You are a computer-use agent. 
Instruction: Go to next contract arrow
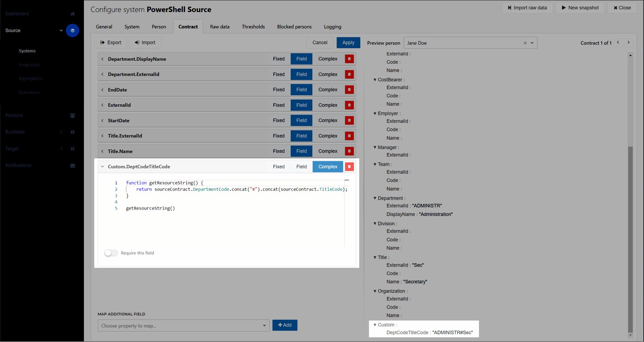[x=629, y=43]
